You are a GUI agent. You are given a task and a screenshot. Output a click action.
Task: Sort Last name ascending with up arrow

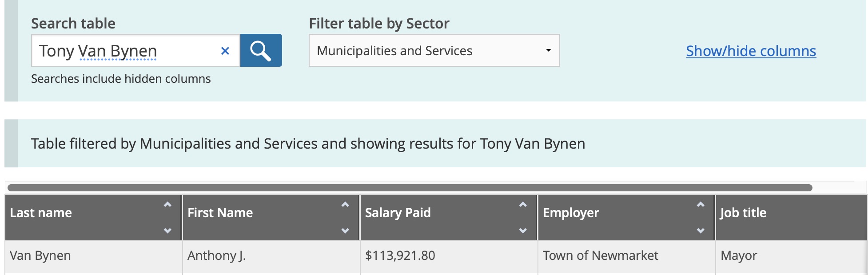click(x=167, y=205)
